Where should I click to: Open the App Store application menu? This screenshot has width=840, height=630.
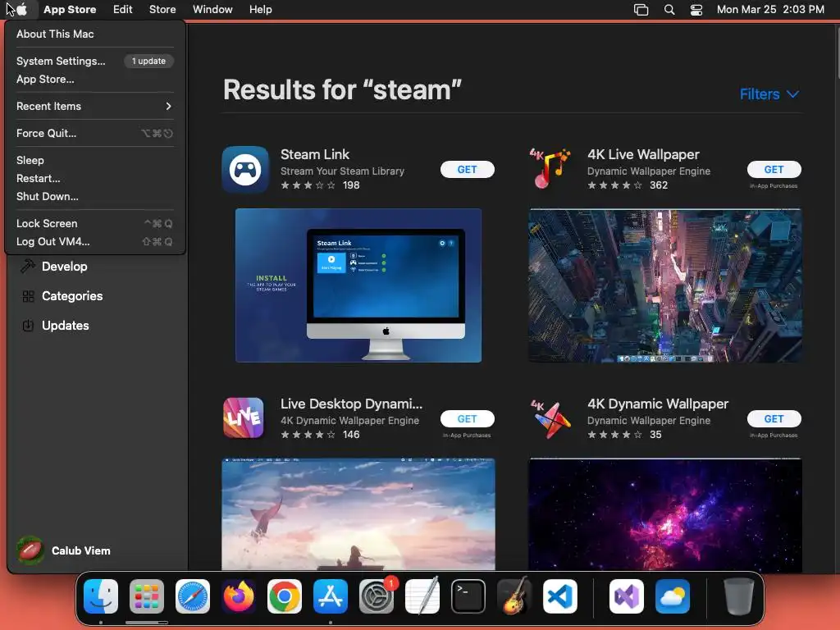pyautogui.click(x=70, y=10)
